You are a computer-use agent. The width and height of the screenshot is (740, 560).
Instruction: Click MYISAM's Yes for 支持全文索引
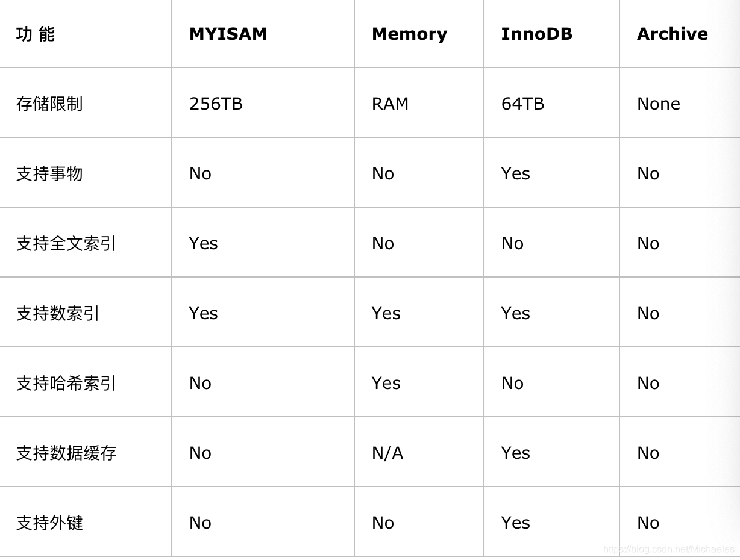[x=204, y=243]
